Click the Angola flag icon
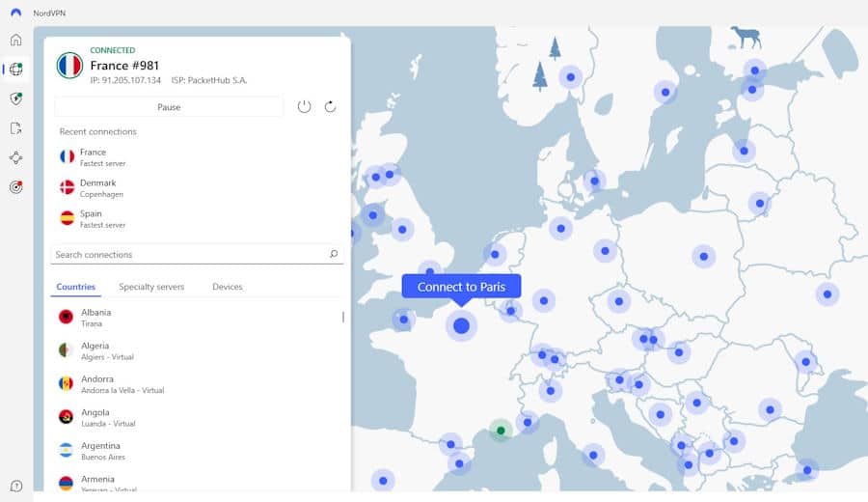 coord(66,417)
